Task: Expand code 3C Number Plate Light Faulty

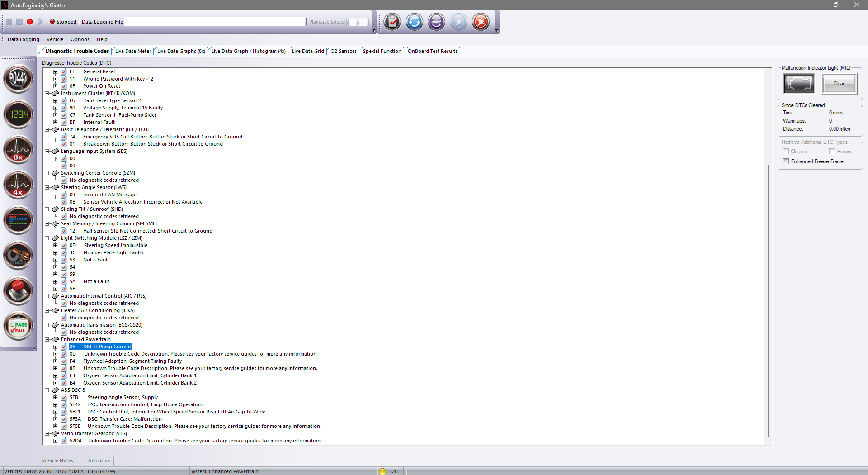Action: [x=55, y=252]
